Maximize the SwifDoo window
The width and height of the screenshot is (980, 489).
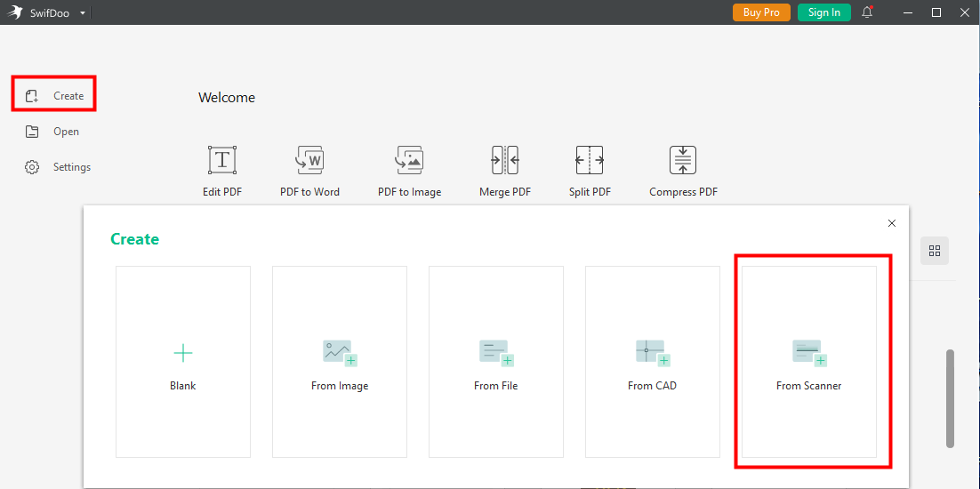936,12
